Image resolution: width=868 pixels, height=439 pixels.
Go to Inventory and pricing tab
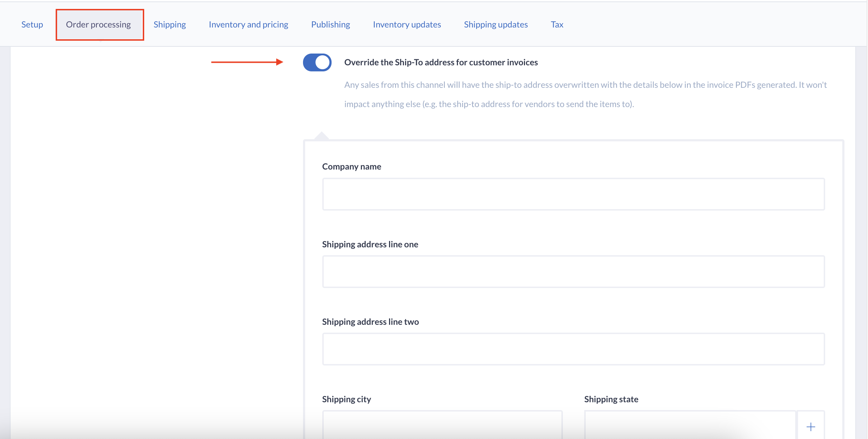click(x=248, y=24)
